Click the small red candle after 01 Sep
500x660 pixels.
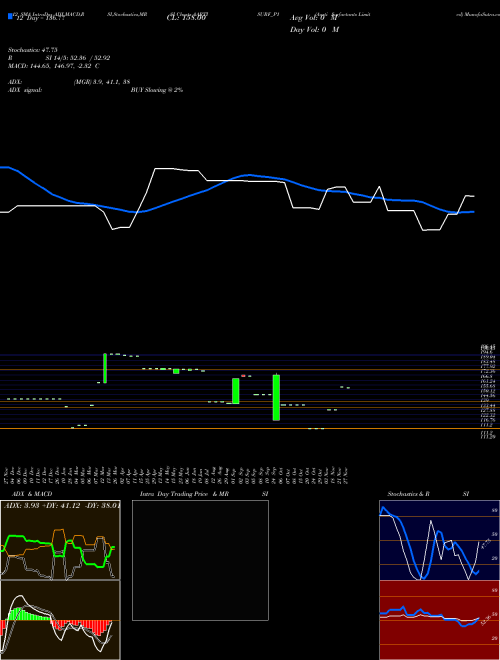pos(243,375)
